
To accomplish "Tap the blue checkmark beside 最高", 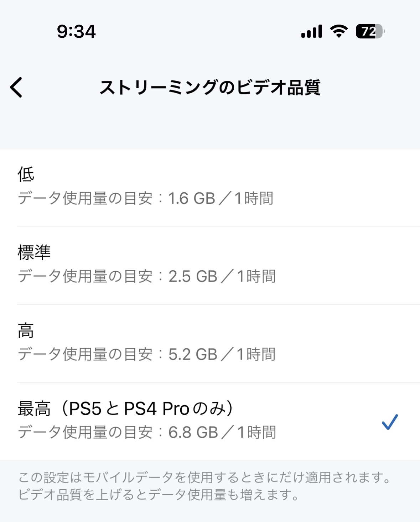I will pyautogui.click(x=389, y=422).
